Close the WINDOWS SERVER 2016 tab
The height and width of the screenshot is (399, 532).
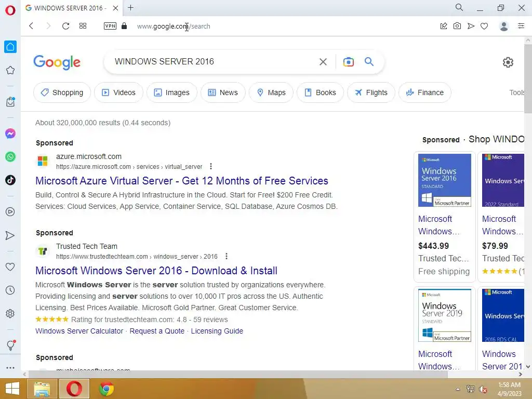pos(116,8)
